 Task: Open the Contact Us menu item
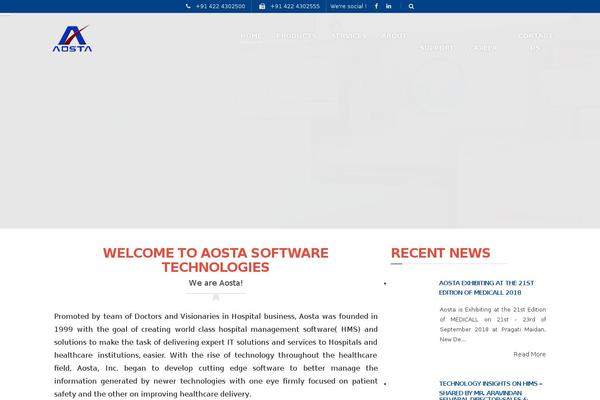pos(535,42)
